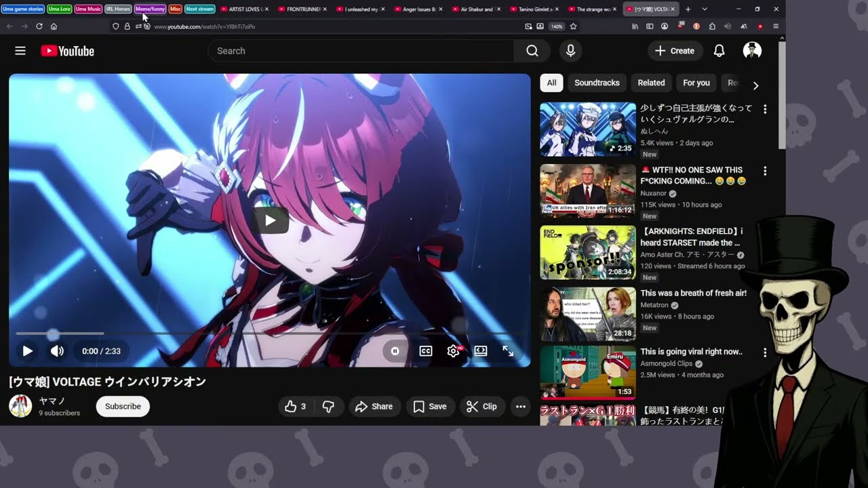The width and height of the screenshot is (868, 488).
Task: Select the Related filter chip
Action: click(651, 83)
